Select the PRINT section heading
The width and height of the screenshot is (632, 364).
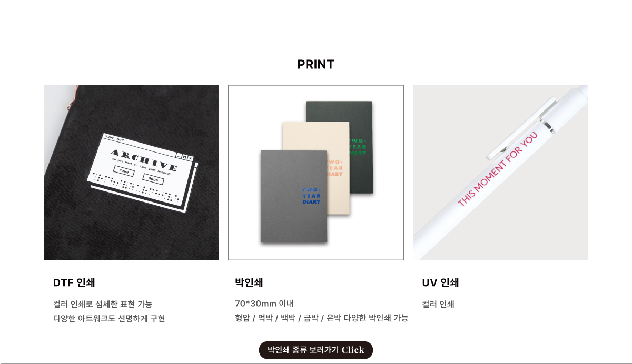click(x=316, y=65)
